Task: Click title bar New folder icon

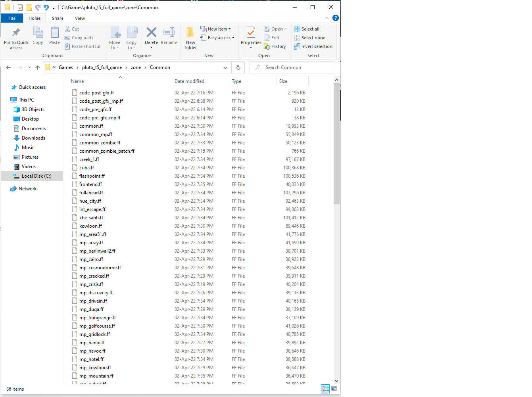Action: pyautogui.click(x=29, y=8)
